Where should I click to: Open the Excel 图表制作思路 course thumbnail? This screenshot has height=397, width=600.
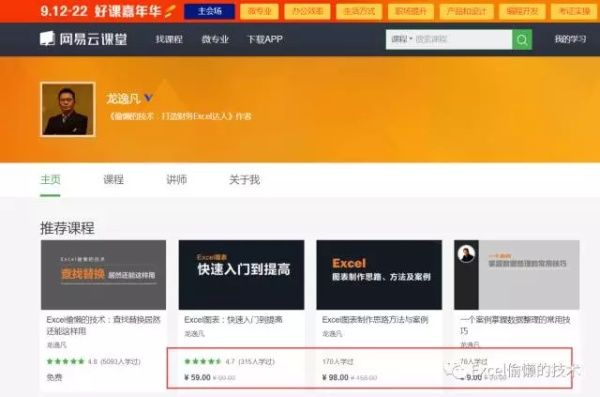pyautogui.click(x=379, y=275)
